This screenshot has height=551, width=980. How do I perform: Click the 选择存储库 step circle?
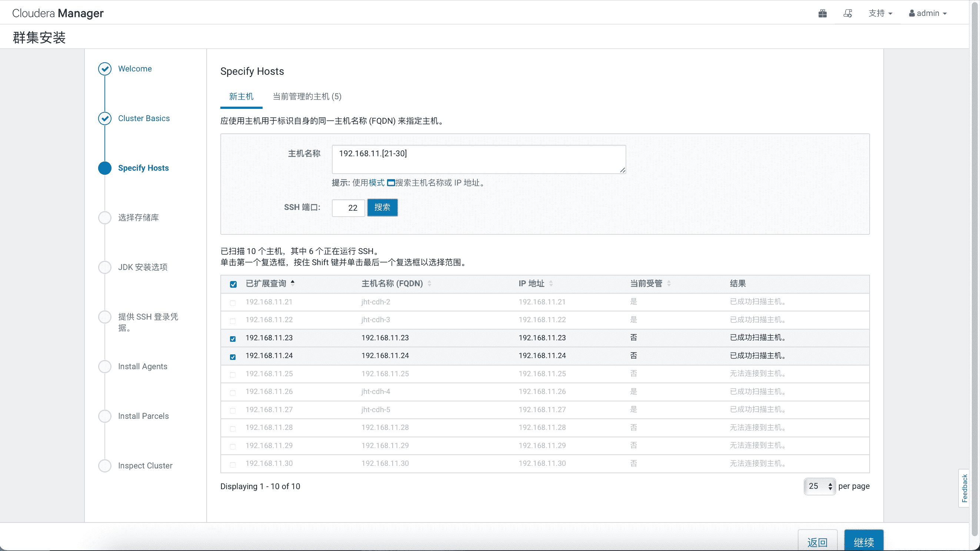pyautogui.click(x=104, y=217)
